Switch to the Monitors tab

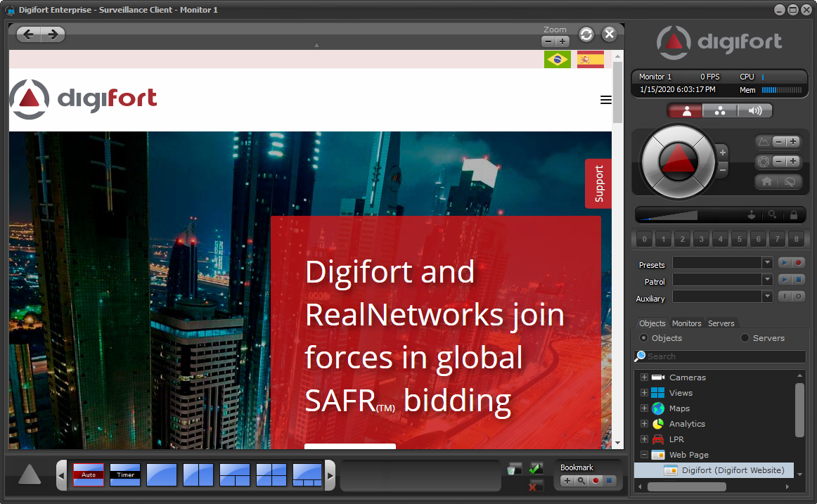coord(686,323)
